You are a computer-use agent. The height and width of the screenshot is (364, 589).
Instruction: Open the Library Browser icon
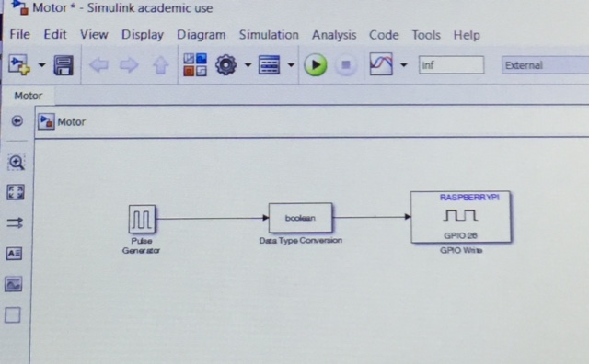[x=195, y=65]
